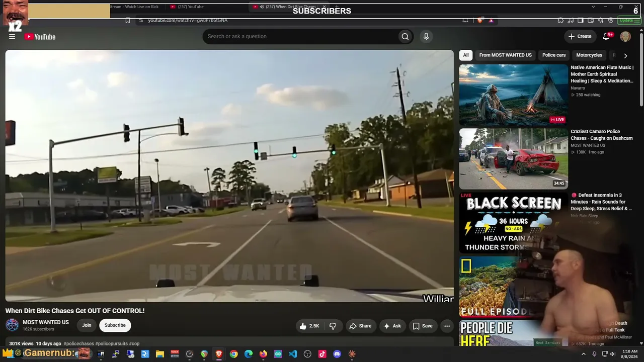Open the Brave music playlist icon
The image size is (644, 362).
tap(571, 20)
